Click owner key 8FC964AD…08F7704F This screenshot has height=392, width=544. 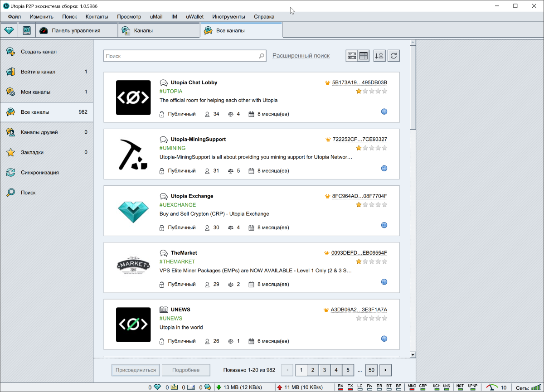[359, 196]
